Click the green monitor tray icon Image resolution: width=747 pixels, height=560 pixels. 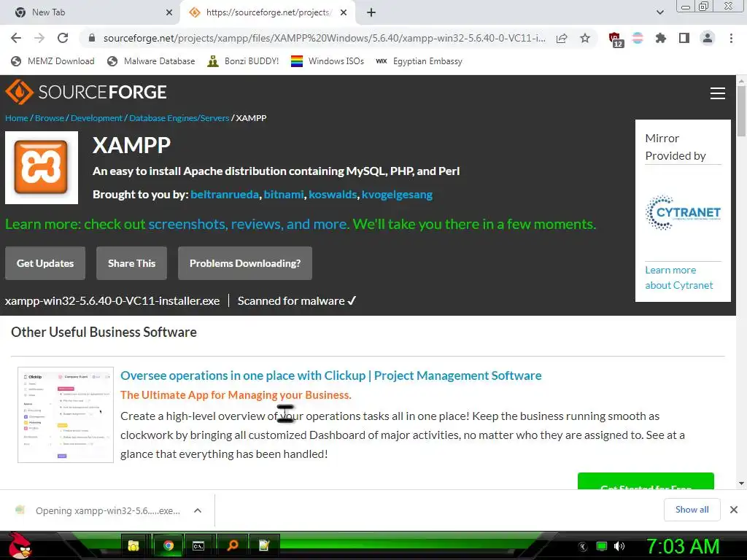pos(602,546)
